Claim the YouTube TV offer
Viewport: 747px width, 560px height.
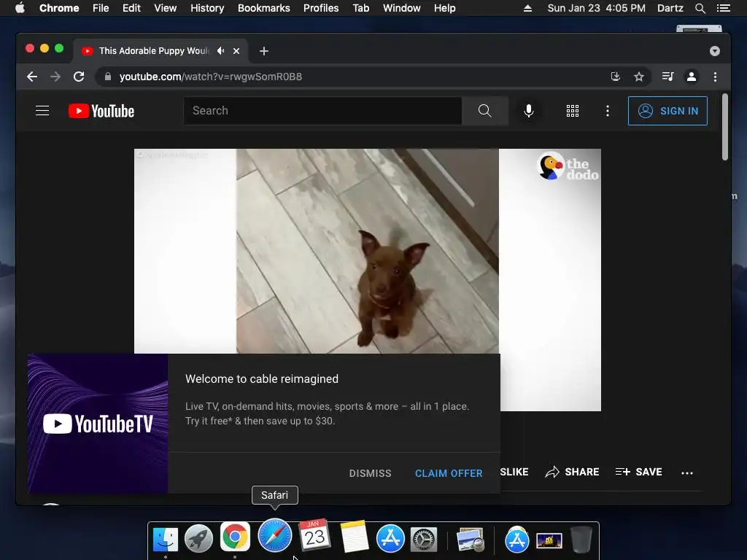pyautogui.click(x=449, y=473)
